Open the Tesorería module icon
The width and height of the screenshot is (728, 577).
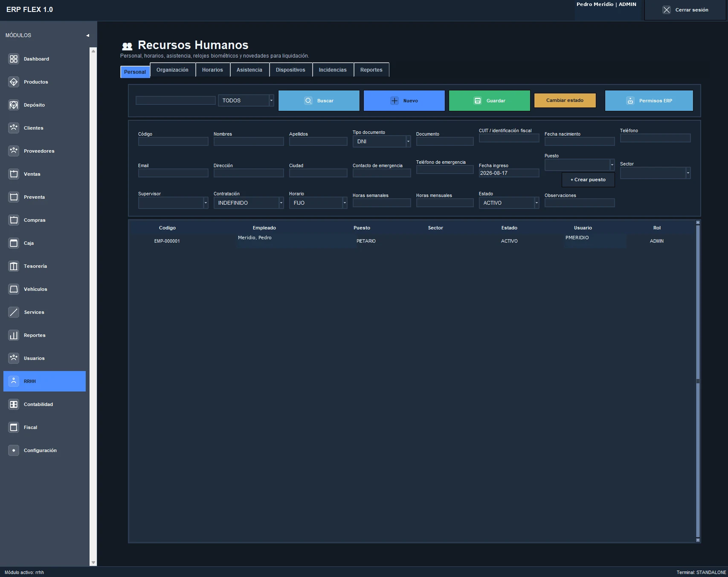click(x=14, y=266)
